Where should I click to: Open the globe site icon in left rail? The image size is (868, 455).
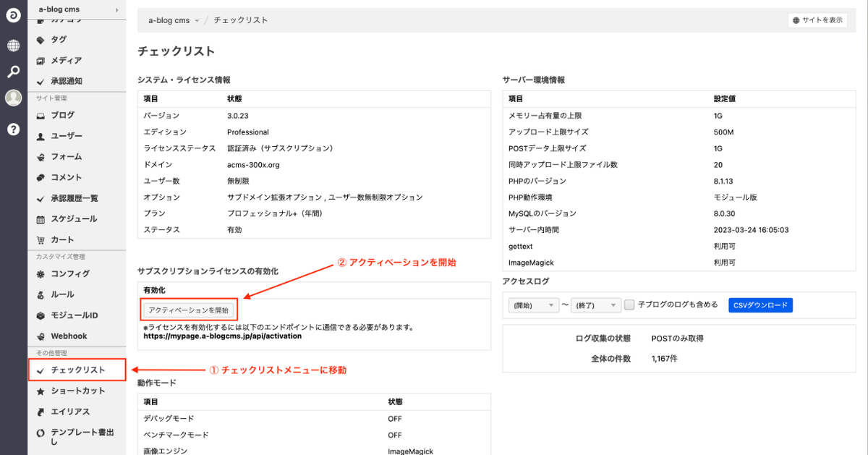[13, 46]
